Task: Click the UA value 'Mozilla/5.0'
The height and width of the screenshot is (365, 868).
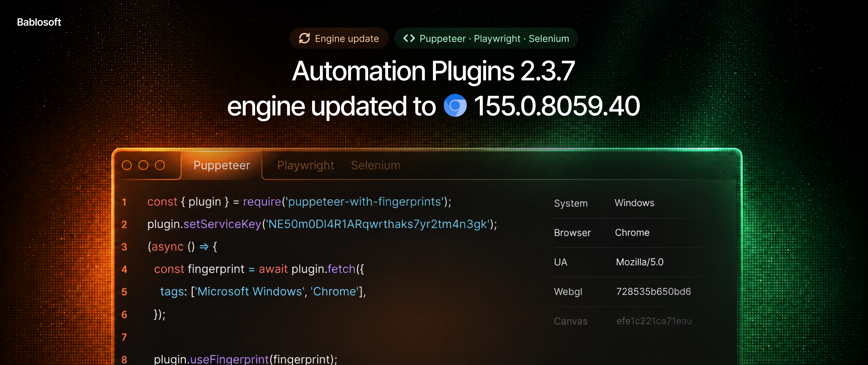Action: coord(640,262)
